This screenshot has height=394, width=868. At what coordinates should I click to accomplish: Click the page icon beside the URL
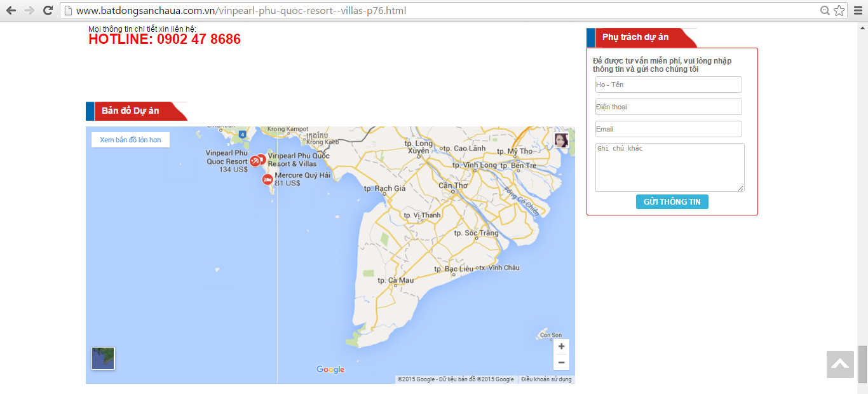(68, 10)
